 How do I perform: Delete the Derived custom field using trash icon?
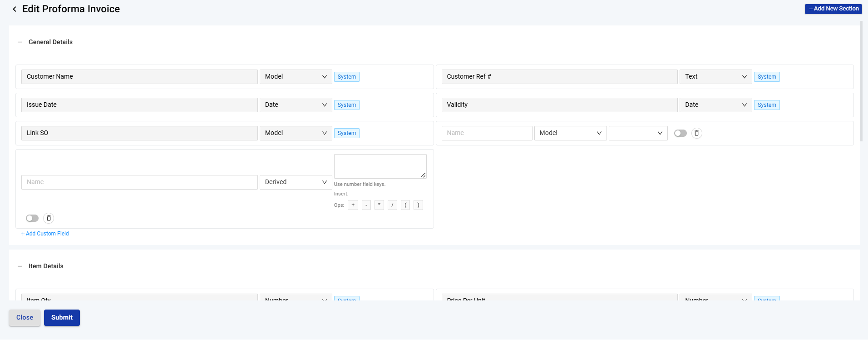(x=49, y=218)
